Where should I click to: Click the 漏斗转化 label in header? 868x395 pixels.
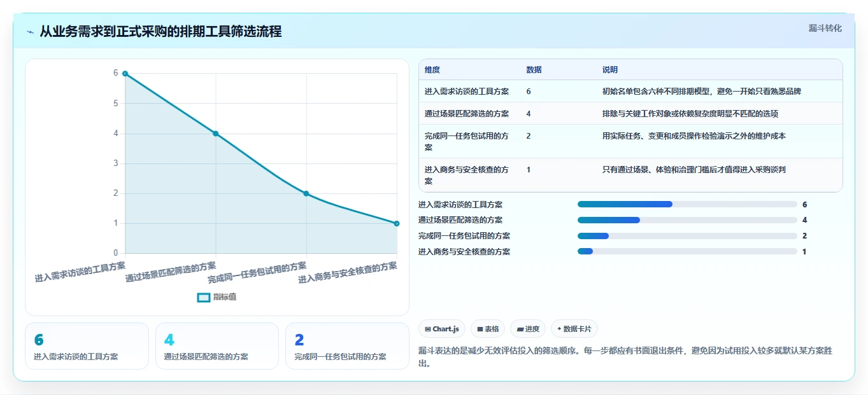[x=825, y=28]
